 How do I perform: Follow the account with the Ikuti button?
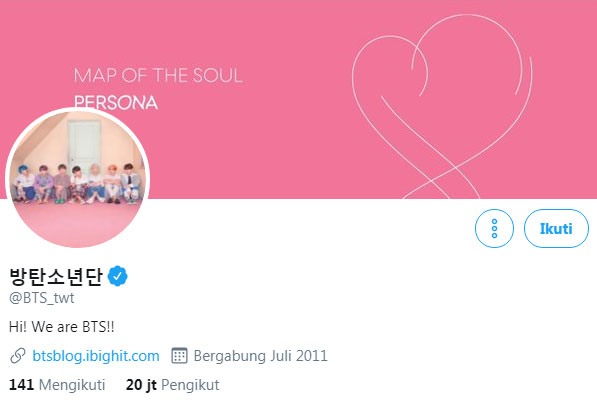point(556,228)
